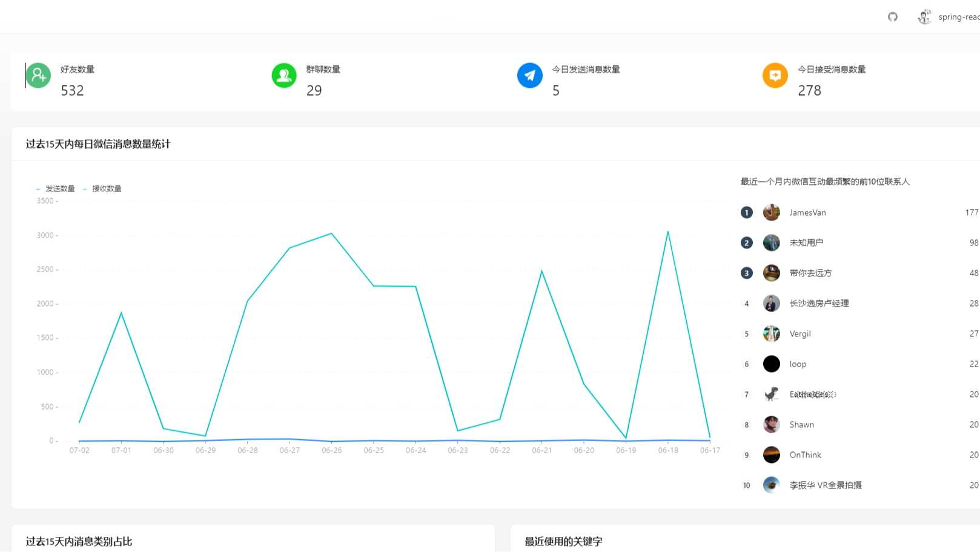Click the black loop avatar
Screen dimensions: 980x552
[772, 364]
